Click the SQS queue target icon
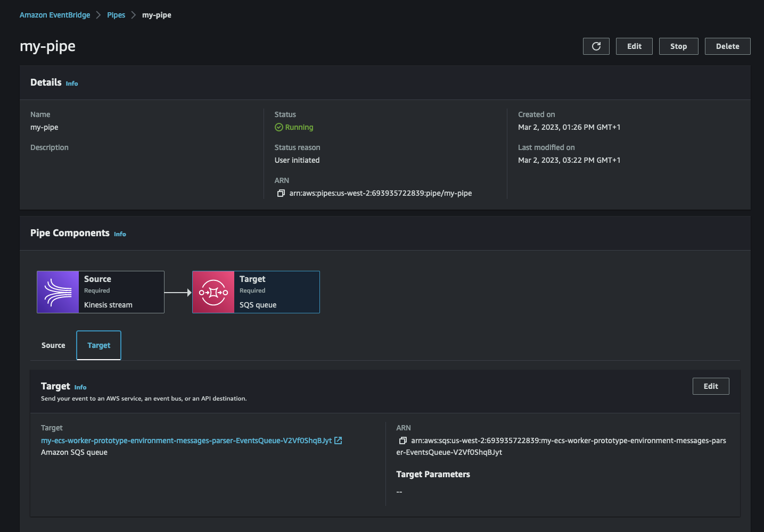Screen dimensions: 764x532 point(213,292)
